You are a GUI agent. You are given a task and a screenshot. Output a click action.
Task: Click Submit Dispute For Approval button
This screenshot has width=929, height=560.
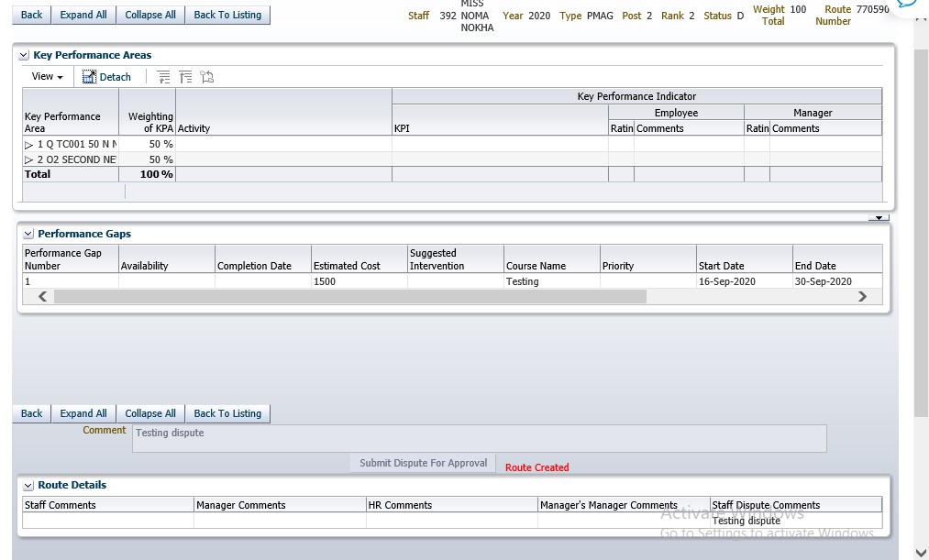pyautogui.click(x=423, y=464)
